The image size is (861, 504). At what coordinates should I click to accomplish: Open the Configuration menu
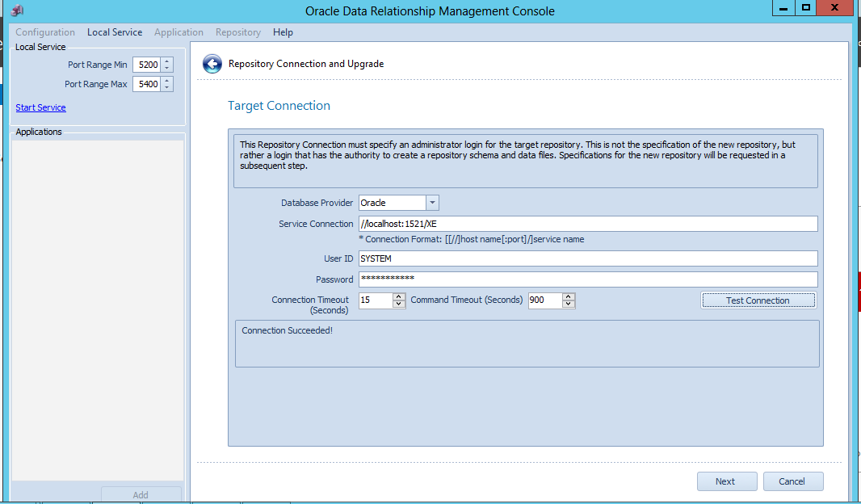(x=45, y=32)
